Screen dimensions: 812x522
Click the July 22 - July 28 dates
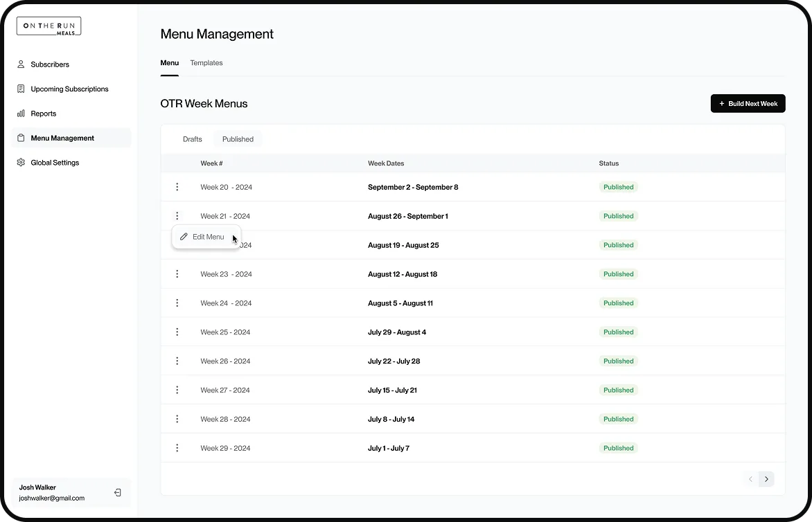coord(394,361)
